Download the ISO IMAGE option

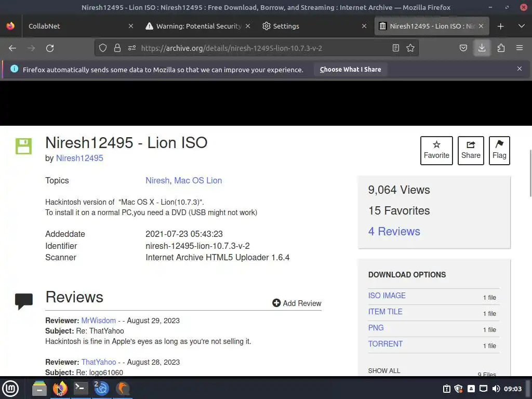[x=387, y=296]
